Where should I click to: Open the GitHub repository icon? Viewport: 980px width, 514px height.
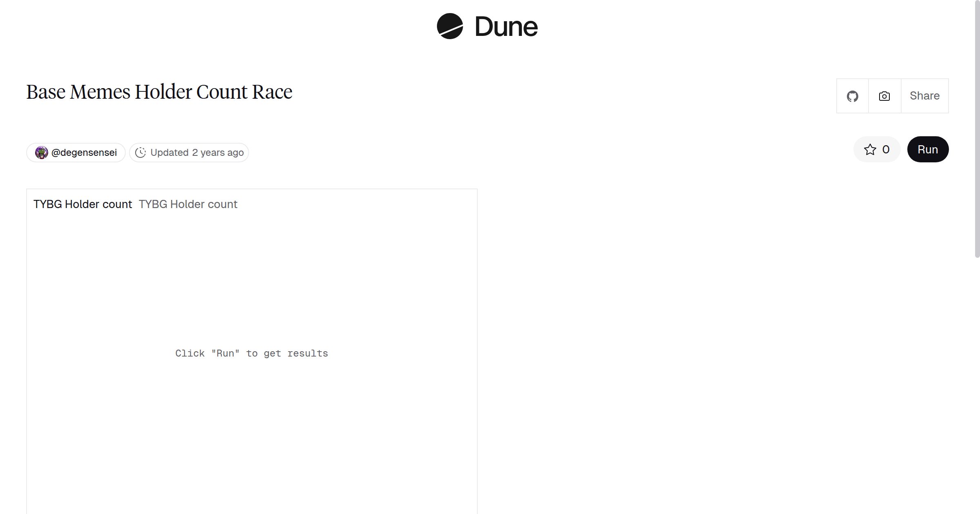click(853, 95)
